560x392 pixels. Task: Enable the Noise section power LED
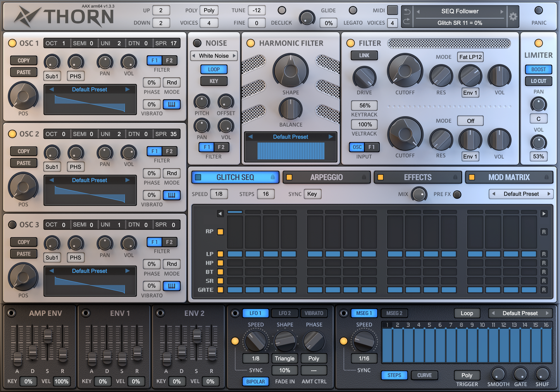point(197,43)
